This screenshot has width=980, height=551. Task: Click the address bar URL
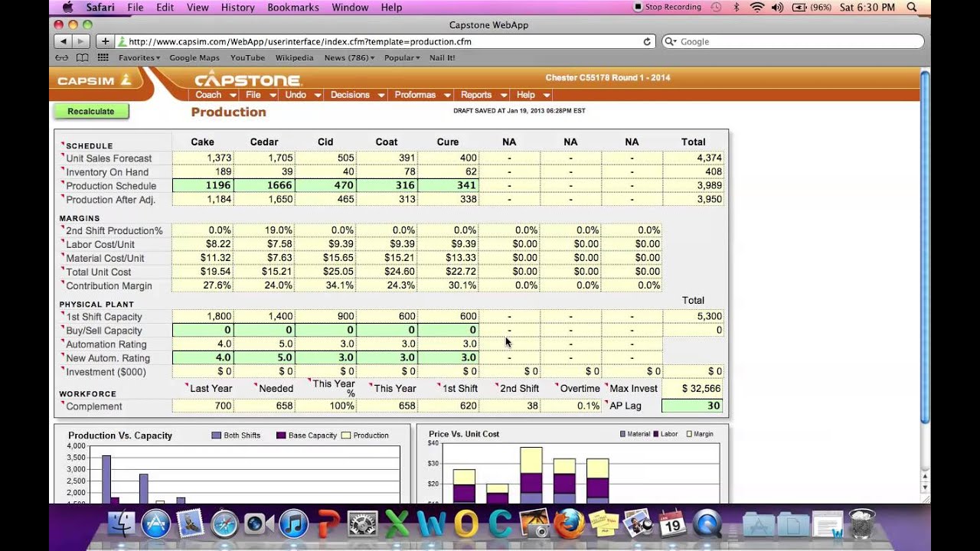tap(300, 42)
